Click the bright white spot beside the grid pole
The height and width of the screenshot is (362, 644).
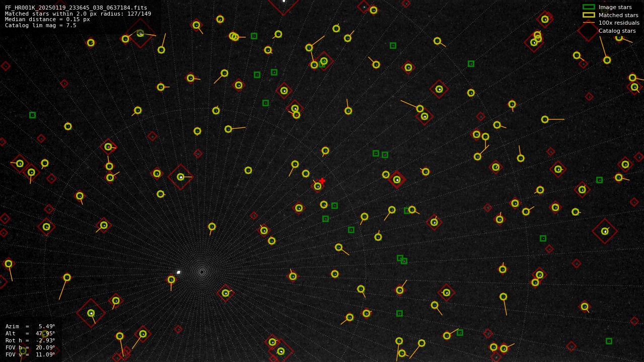[x=178, y=272]
